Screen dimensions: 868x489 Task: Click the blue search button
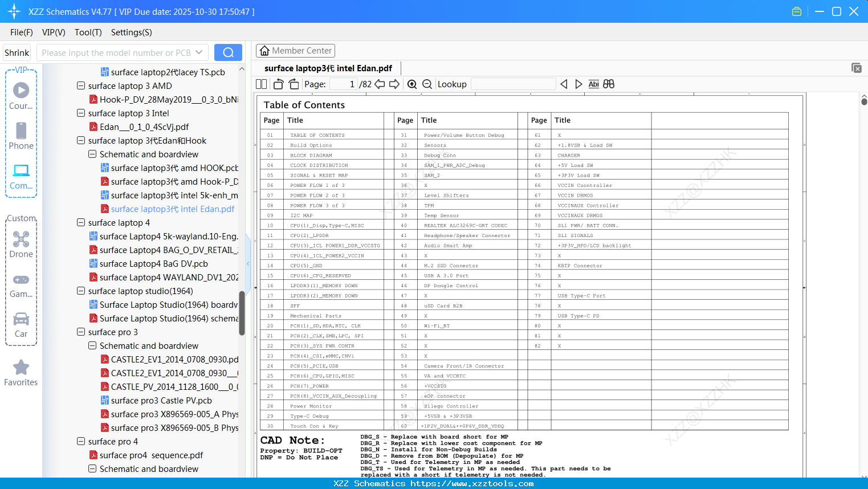(x=228, y=52)
